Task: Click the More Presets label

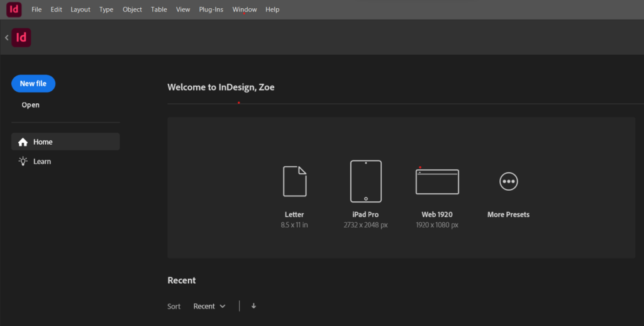Action: point(508,215)
